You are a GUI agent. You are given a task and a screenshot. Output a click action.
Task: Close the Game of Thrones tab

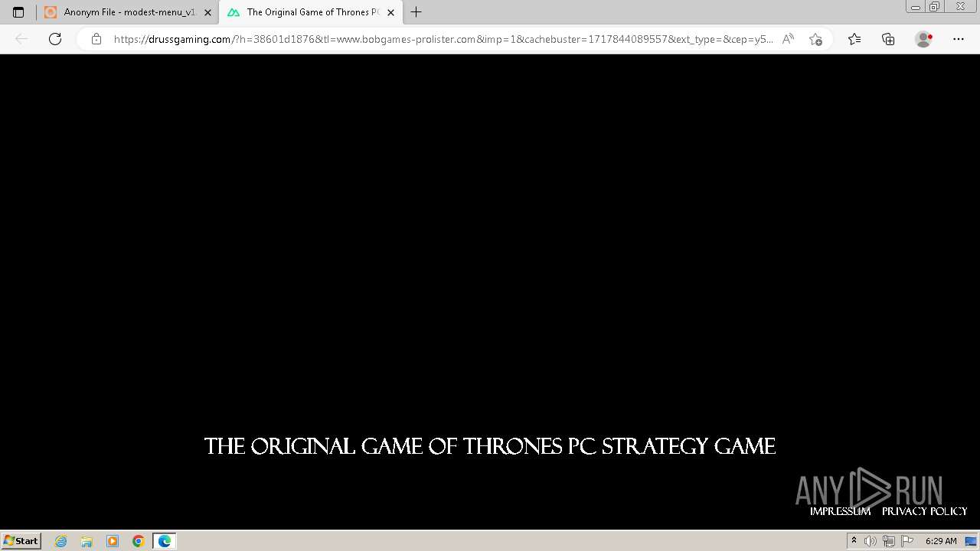tap(390, 12)
